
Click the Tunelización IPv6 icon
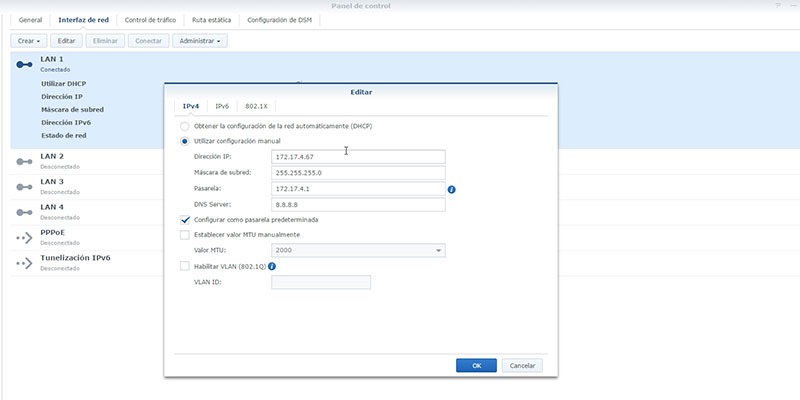coord(24,263)
